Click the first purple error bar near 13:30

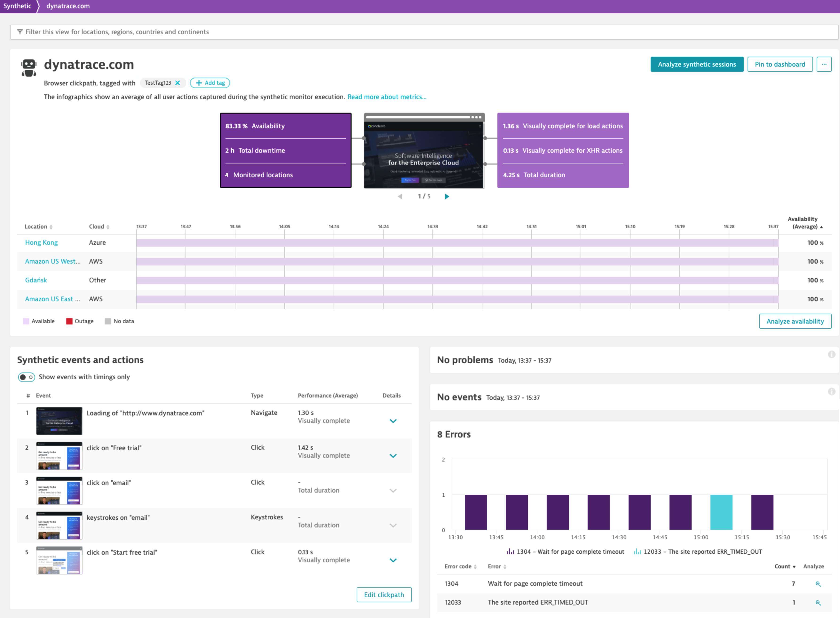(476, 512)
